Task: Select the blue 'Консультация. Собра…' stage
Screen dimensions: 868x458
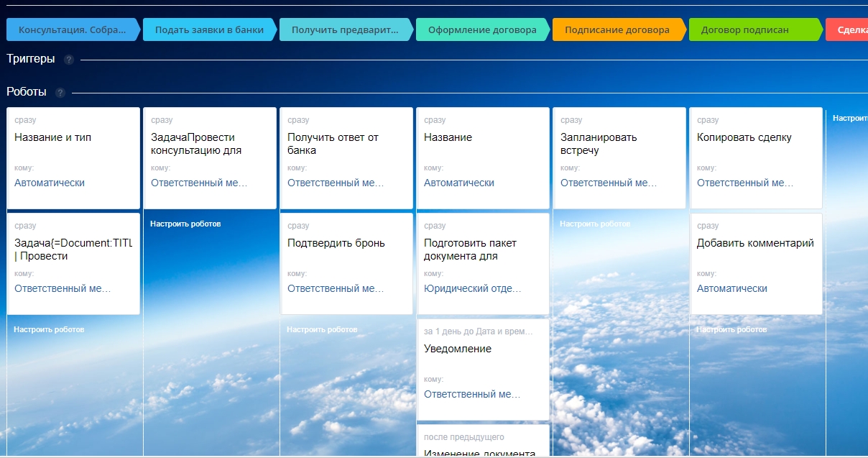Action: [71, 30]
